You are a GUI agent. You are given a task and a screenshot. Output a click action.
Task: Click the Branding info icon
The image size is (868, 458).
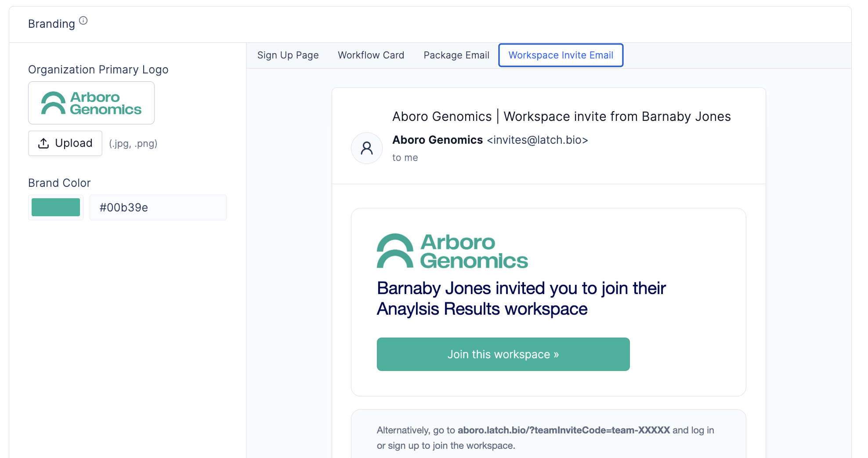83,21
